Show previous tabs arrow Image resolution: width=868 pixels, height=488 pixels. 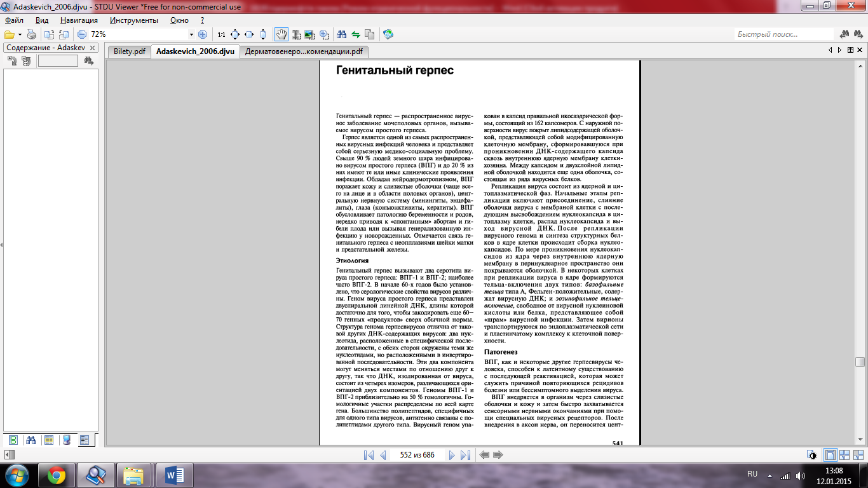[831, 50]
